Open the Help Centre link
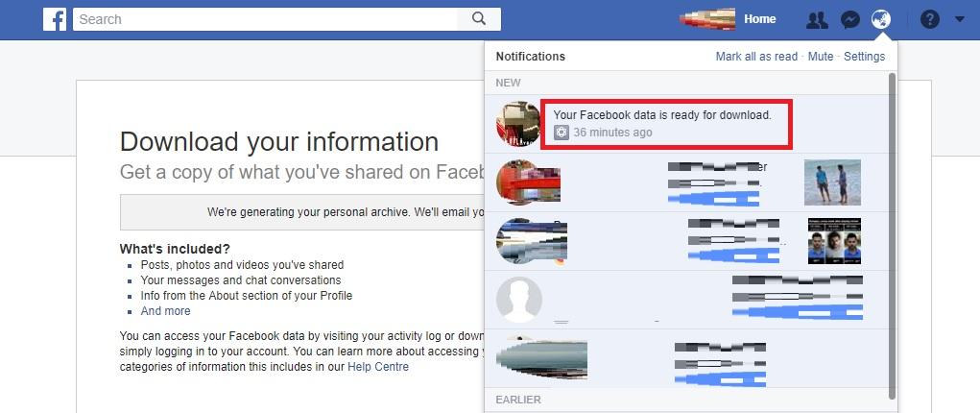 coord(376,367)
